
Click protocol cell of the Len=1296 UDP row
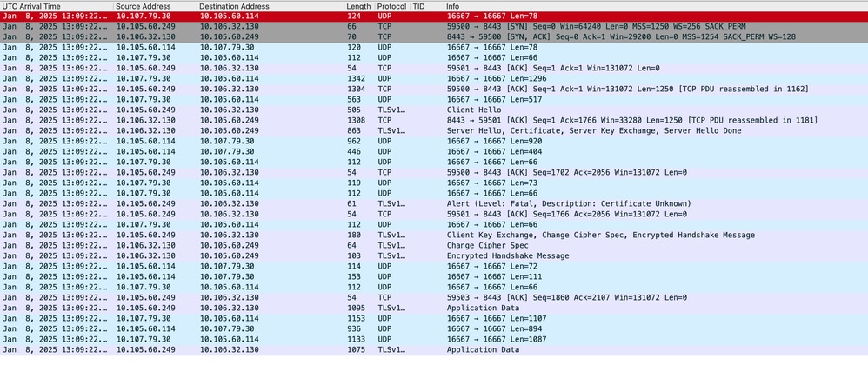tap(384, 78)
